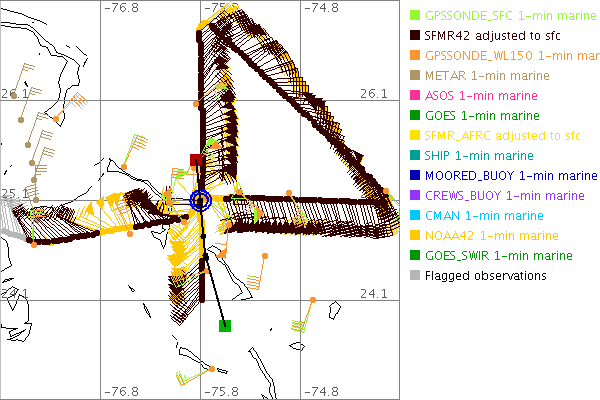Screen dimensions: 600x400
Task: Select the gray Flagged observations swatch
Action: [x=415, y=276]
